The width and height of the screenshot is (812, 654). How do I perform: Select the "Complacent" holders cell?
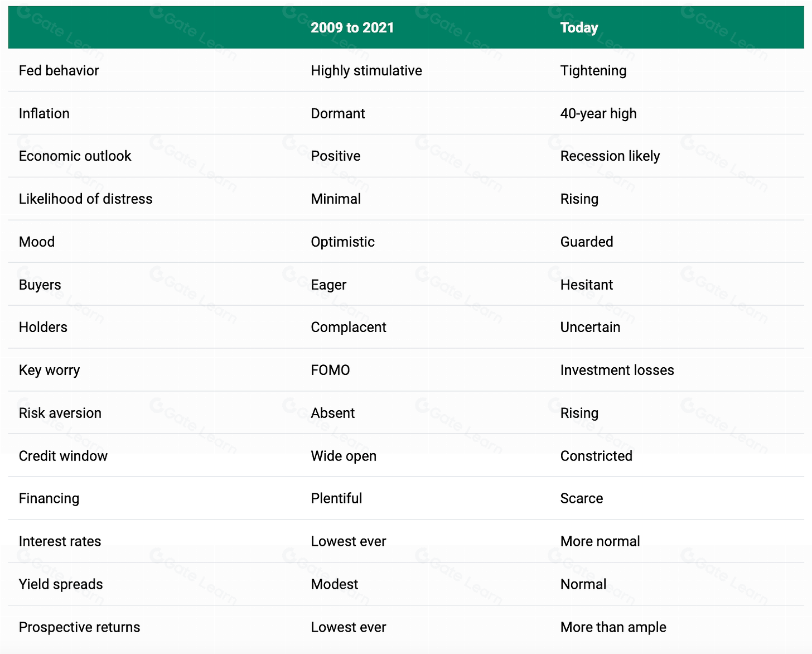click(x=348, y=328)
